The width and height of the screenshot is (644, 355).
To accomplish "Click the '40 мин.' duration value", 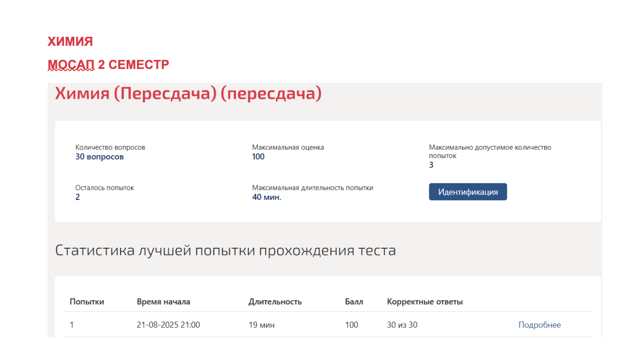I will click(x=267, y=197).
